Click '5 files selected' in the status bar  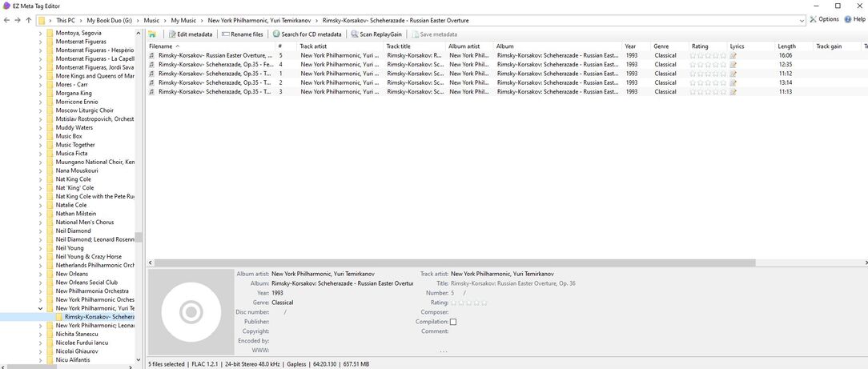[x=166, y=364]
